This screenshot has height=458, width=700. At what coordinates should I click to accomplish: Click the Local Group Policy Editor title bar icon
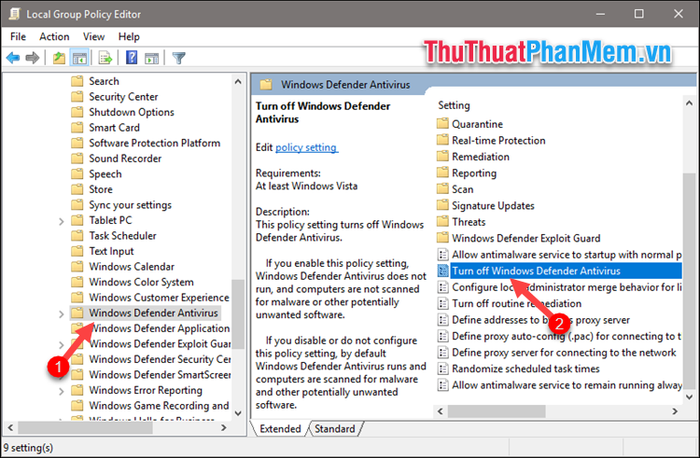pyautogui.click(x=14, y=14)
